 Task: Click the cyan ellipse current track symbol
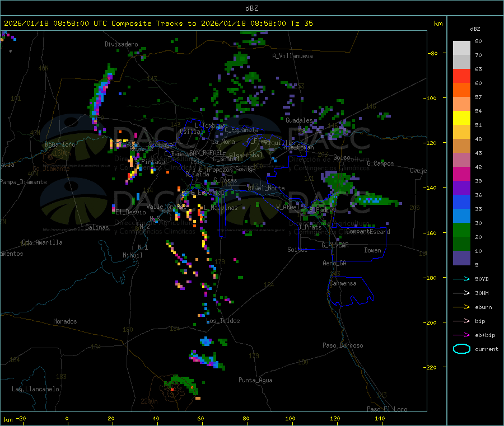[461, 349]
